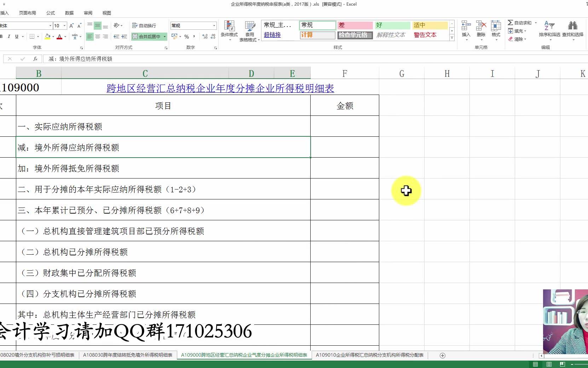The width and height of the screenshot is (588, 368).
Task: Expand the fill color dropdown arrow
Action: (52, 36)
